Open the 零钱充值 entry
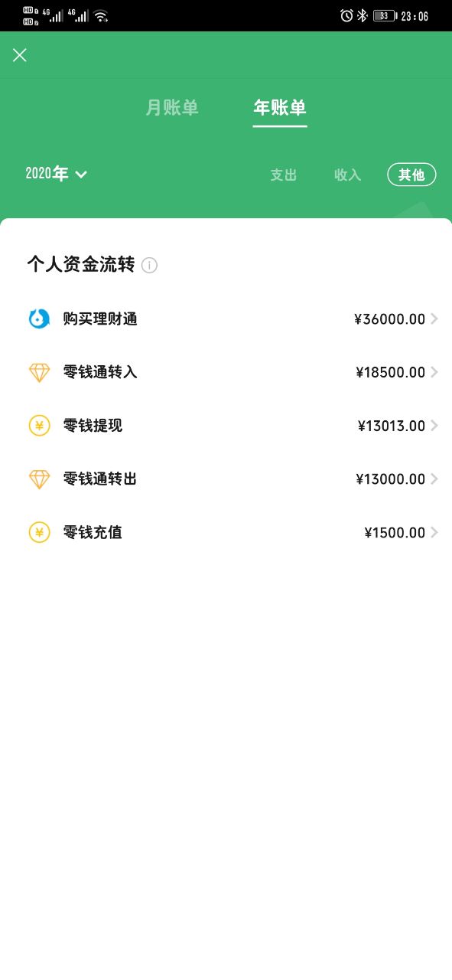 pos(226,533)
